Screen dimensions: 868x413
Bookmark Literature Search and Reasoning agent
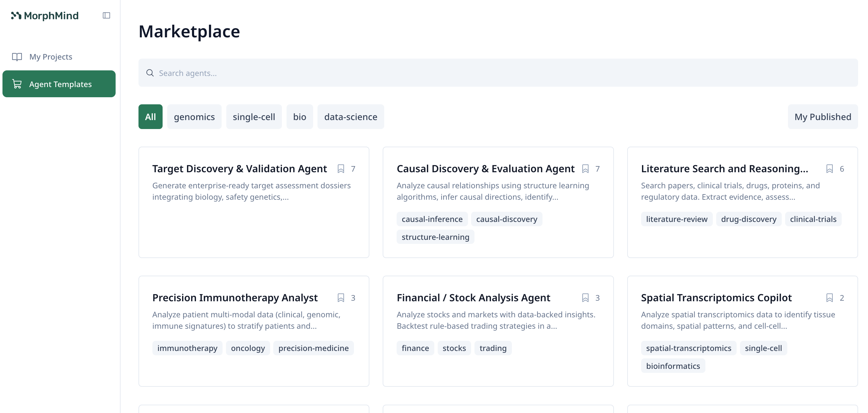(829, 169)
